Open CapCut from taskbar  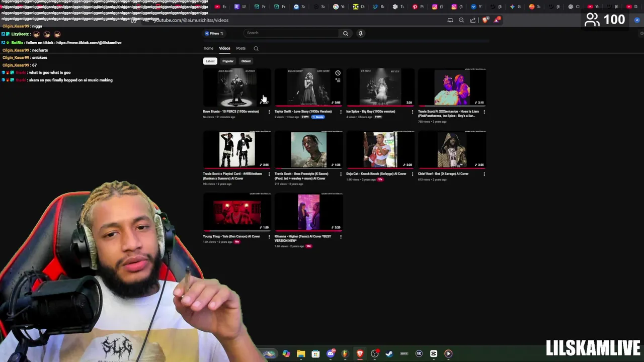(434, 354)
